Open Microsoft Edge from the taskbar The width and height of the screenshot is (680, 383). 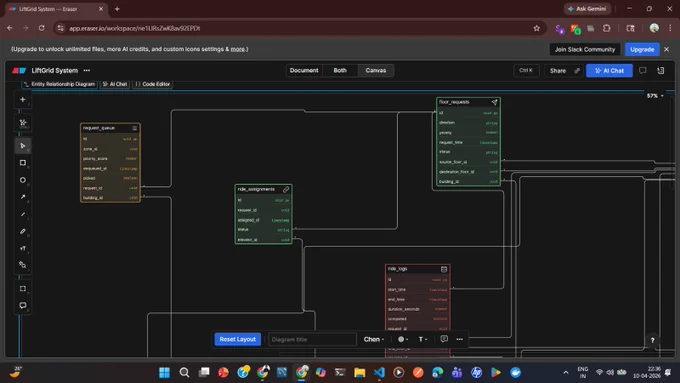[x=438, y=372]
